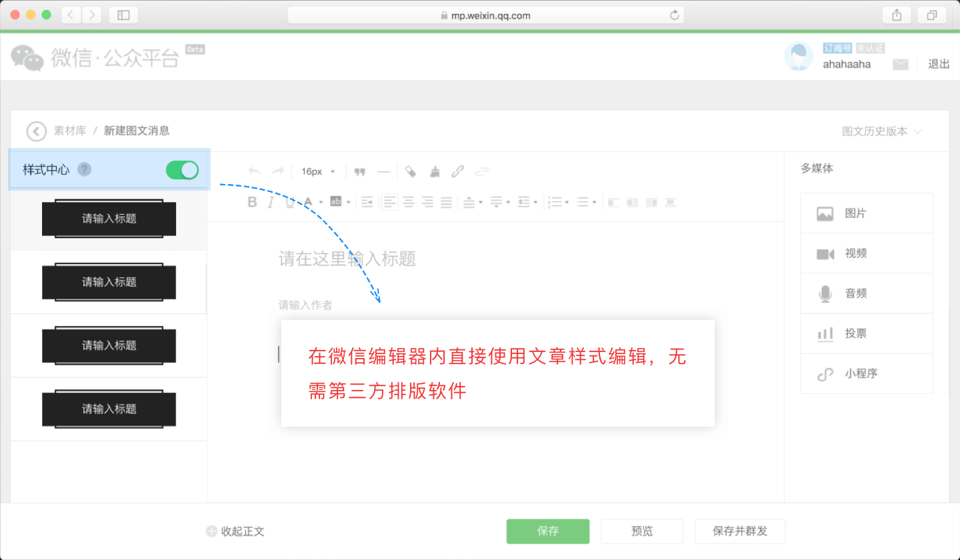Image resolution: width=960 pixels, height=560 pixels.
Task: Justify the text on both sides
Action: pyautogui.click(x=446, y=202)
